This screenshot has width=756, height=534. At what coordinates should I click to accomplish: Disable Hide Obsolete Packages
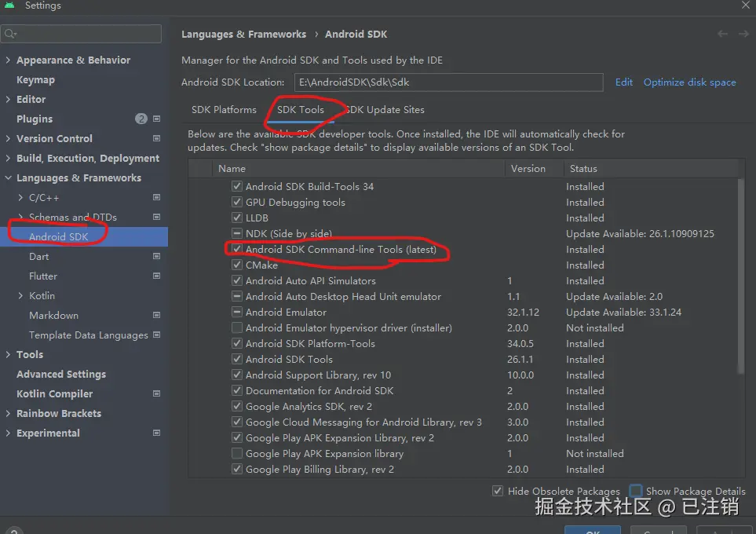pyautogui.click(x=498, y=491)
